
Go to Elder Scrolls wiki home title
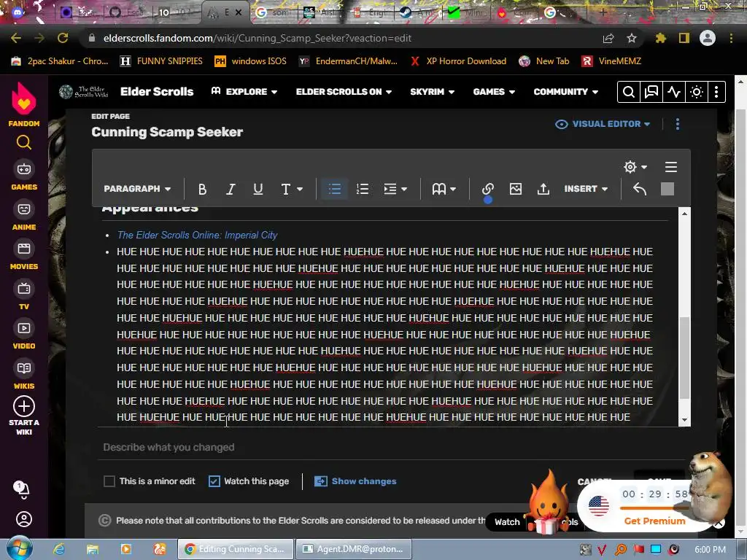coord(157,91)
